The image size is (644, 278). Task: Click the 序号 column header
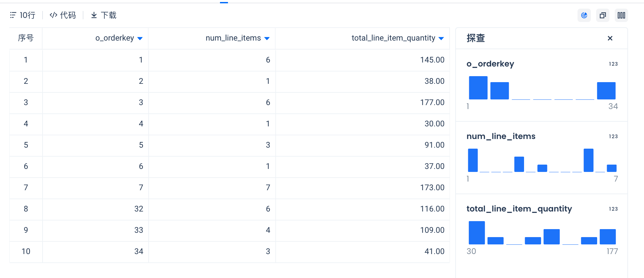click(26, 38)
